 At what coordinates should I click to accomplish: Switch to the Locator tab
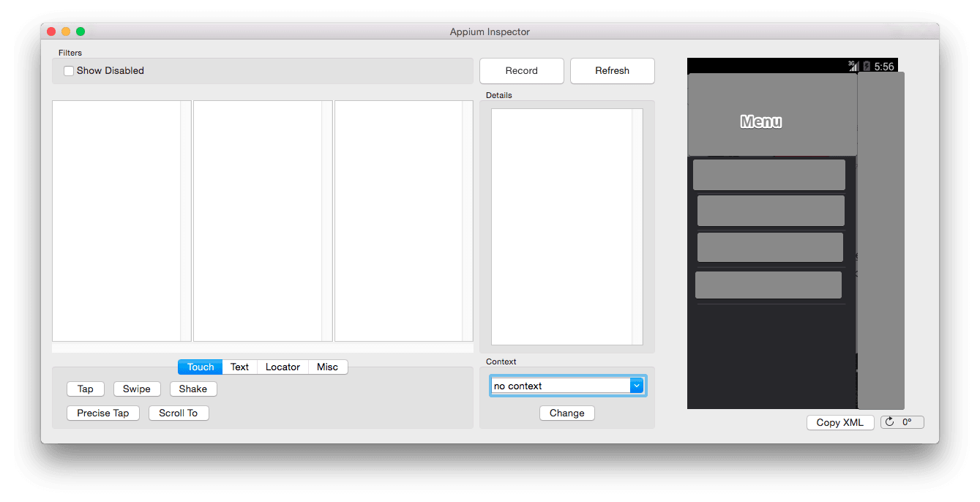283,367
